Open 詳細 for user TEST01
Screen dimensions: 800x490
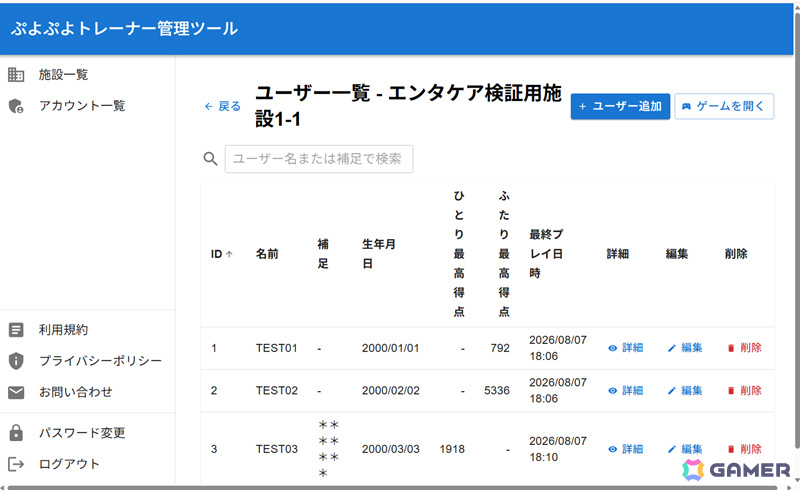(626, 348)
